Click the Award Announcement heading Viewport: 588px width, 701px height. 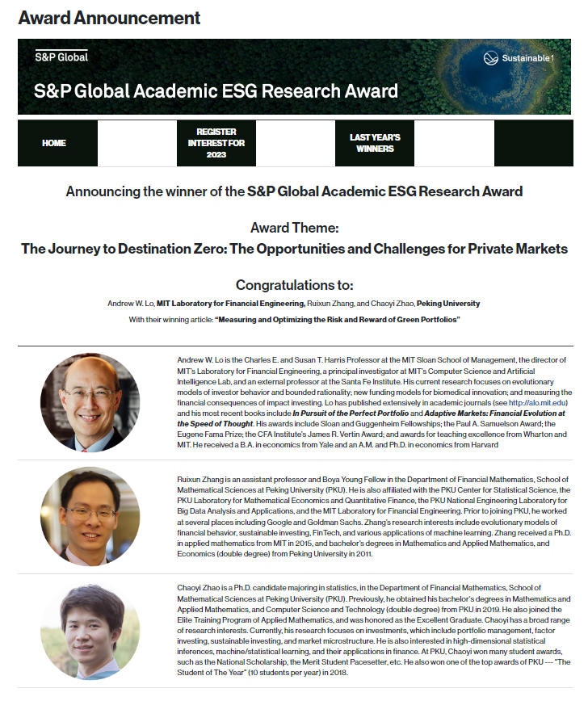[x=109, y=18]
